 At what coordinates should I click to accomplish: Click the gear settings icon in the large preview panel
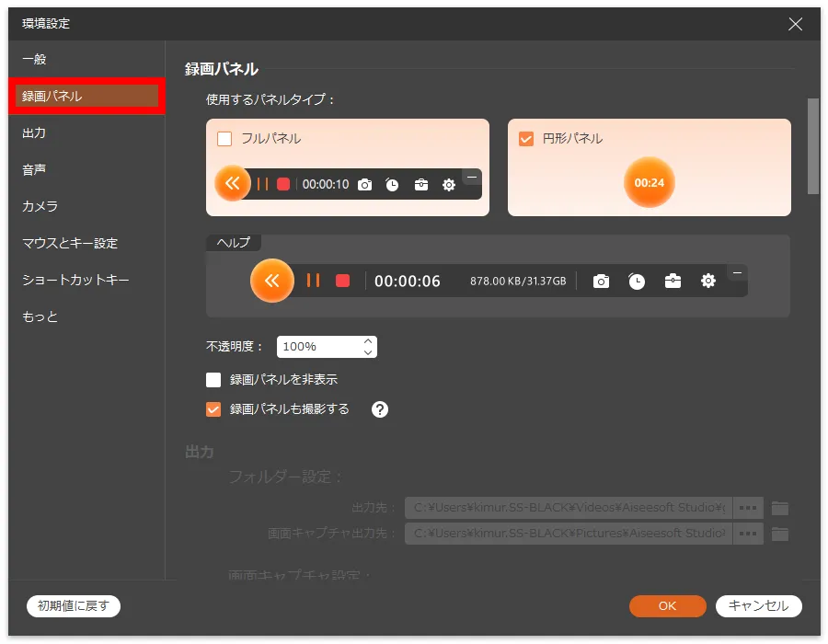click(x=707, y=282)
